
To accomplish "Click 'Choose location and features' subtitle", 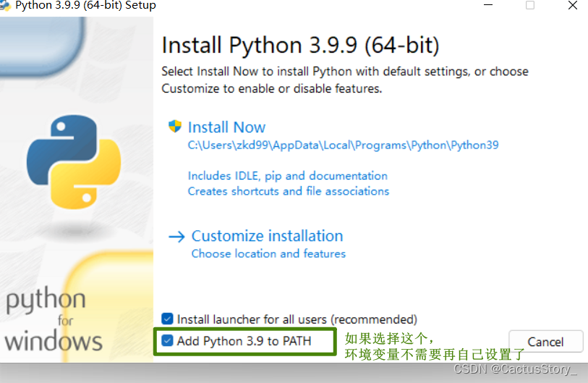I will 268,254.
